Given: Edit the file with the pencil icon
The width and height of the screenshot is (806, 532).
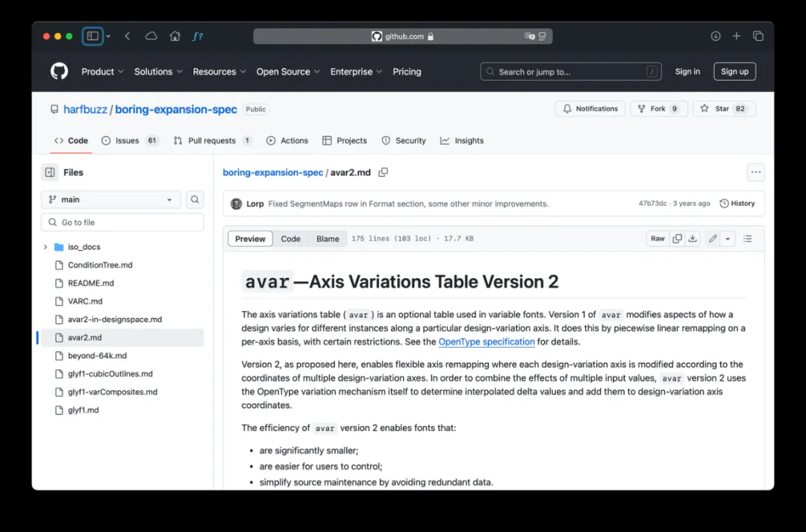Looking at the screenshot, I should point(713,239).
